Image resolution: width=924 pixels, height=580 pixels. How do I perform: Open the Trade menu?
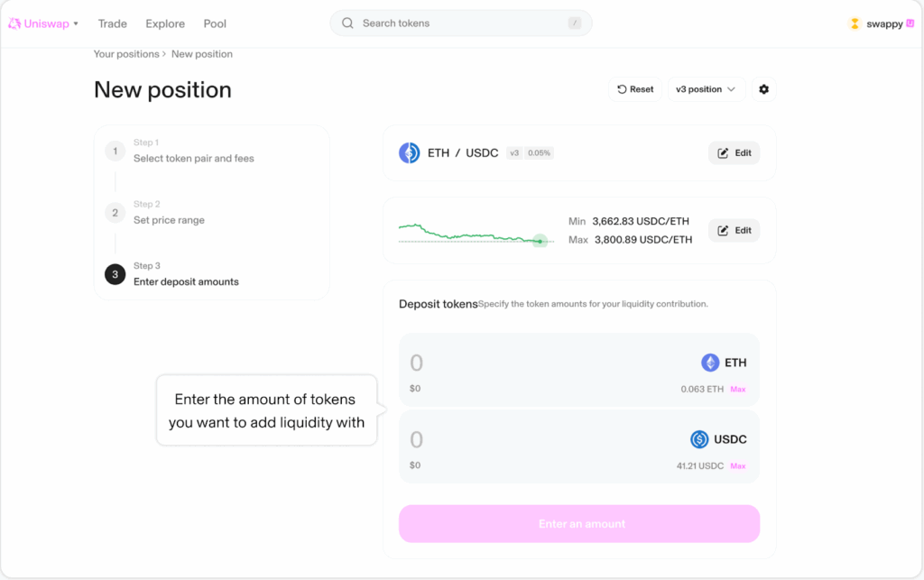click(x=113, y=23)
